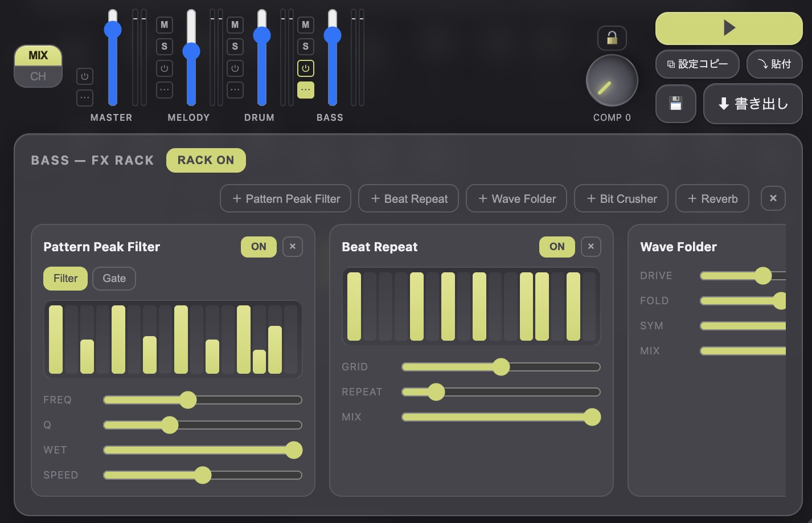The width and height of the screenshot is (812, 523).
Task: Solo the BASS channel
Action: pos(306,47)
